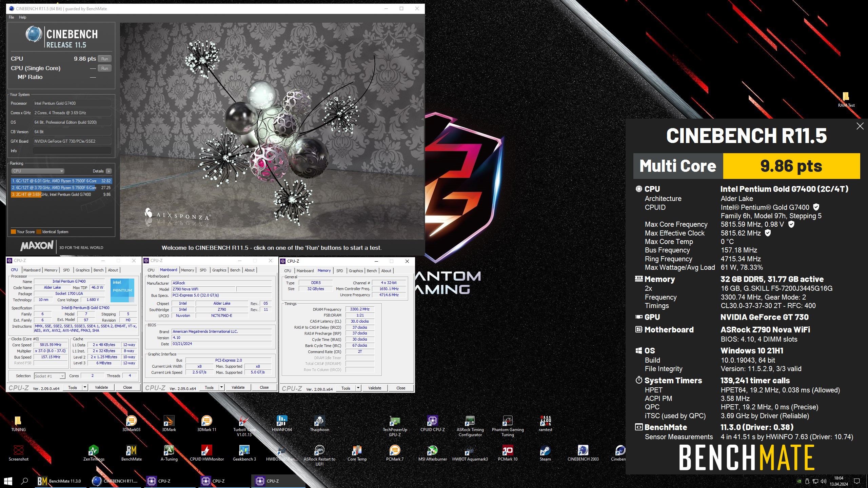Launch HWBOT Aquamark3 desktop icon
This screenshot has height=488, width=868.
coord(470,453)
